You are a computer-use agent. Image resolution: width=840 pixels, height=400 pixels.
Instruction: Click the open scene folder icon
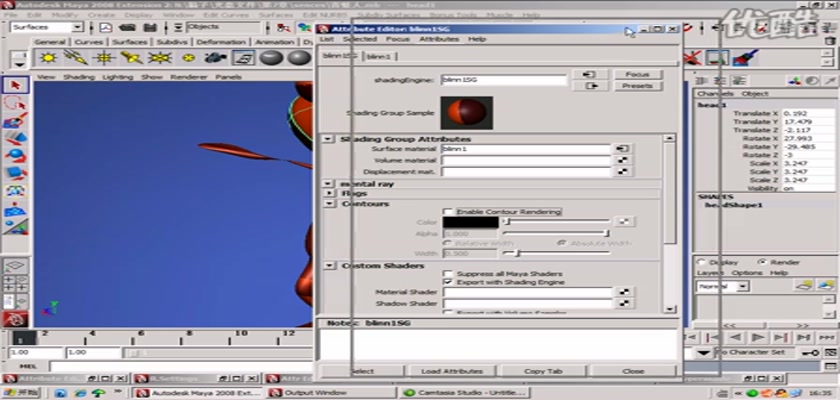(127, 27)
